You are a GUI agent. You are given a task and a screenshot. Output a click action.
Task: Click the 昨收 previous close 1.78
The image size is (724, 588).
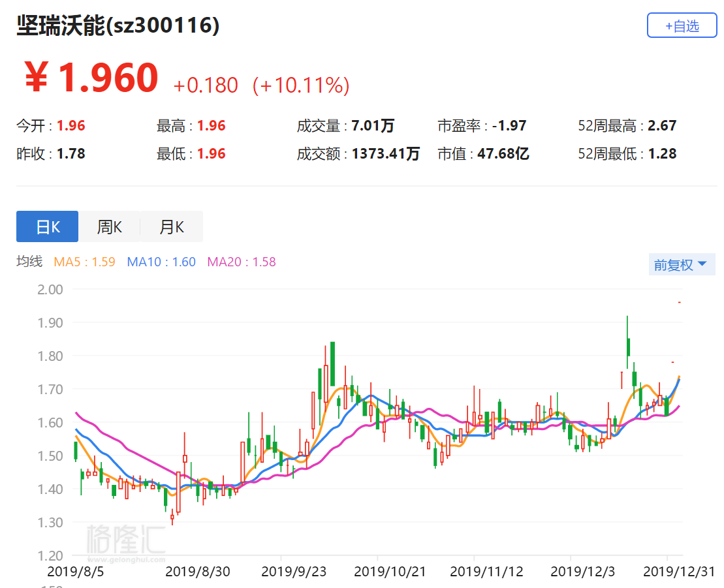point(71,154)
